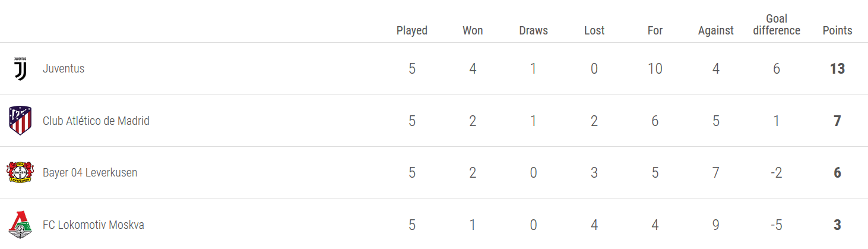Viewport: 868px width, 249px height.
Task: Click Lokomotiv Moskva's 9 goals against value
Action: pos(716,225)
